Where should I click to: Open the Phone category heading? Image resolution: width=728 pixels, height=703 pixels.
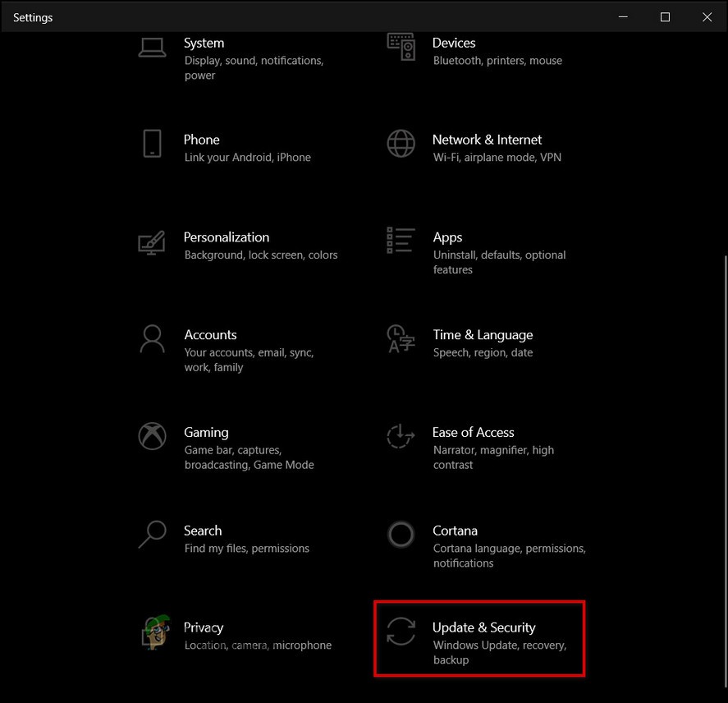click(202, 140)
